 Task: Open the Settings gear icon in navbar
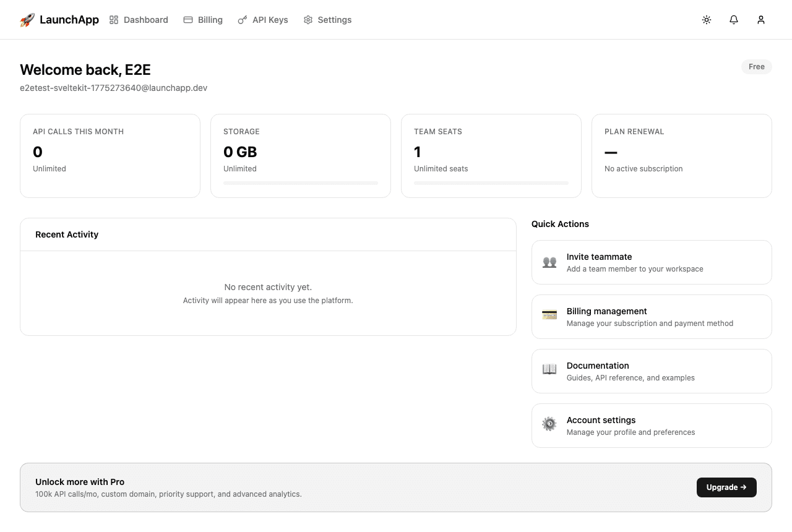pyautogui.click(x=308, y=19)
